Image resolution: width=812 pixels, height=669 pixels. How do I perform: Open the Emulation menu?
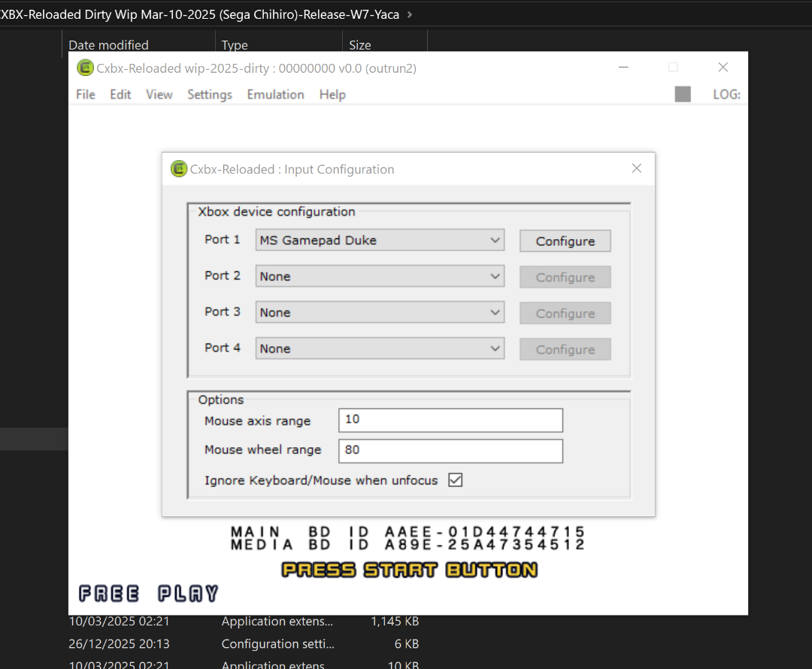click(275, 95)
